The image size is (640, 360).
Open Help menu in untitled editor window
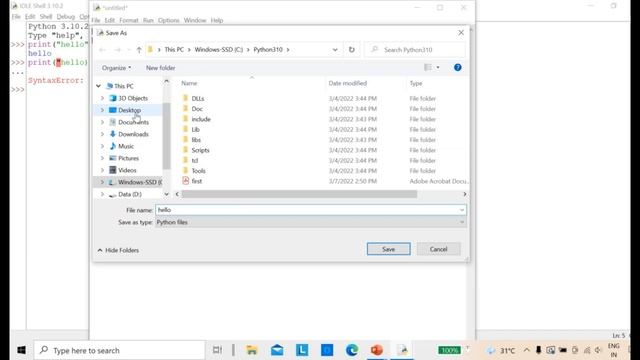coord(217,20)
